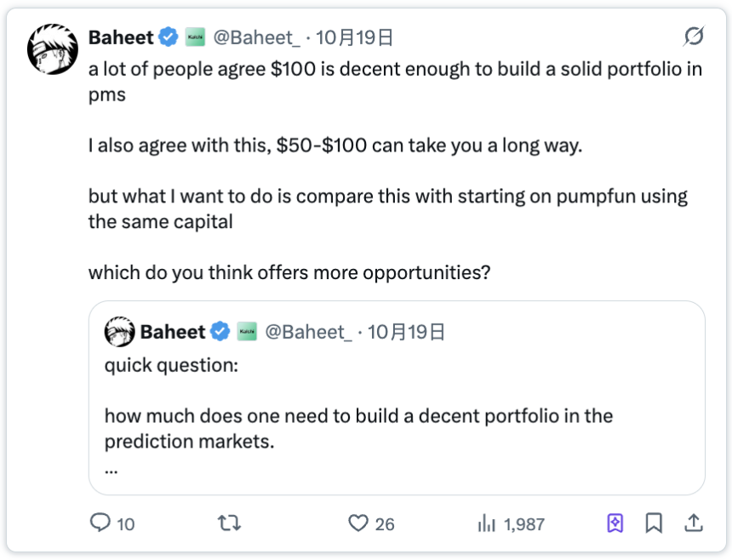
Task: Click the reply icon with 10 comments
Action: 101,523
